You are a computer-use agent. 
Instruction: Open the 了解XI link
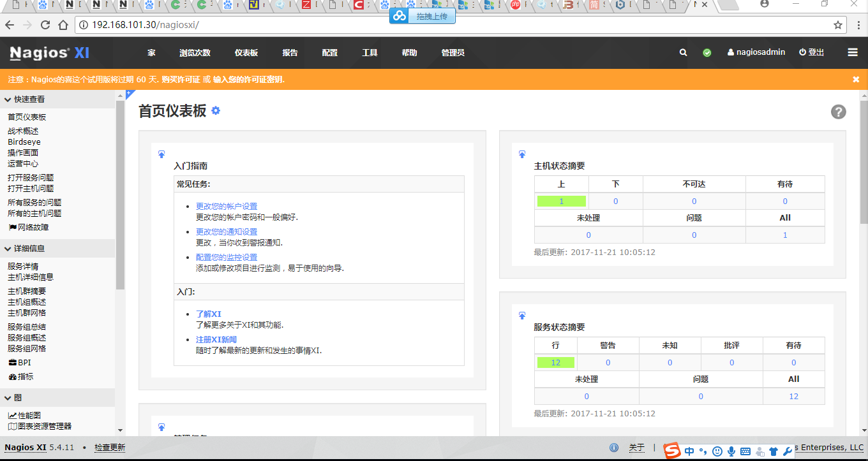point(209,314)
